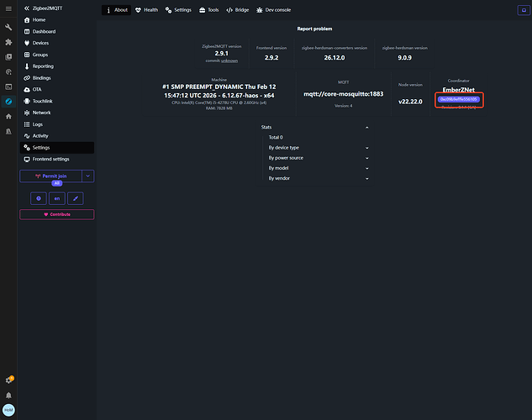Open the notifications bell
Image resolution: width=532 pixels, height=420 pixels.
[x=8, y=396]
